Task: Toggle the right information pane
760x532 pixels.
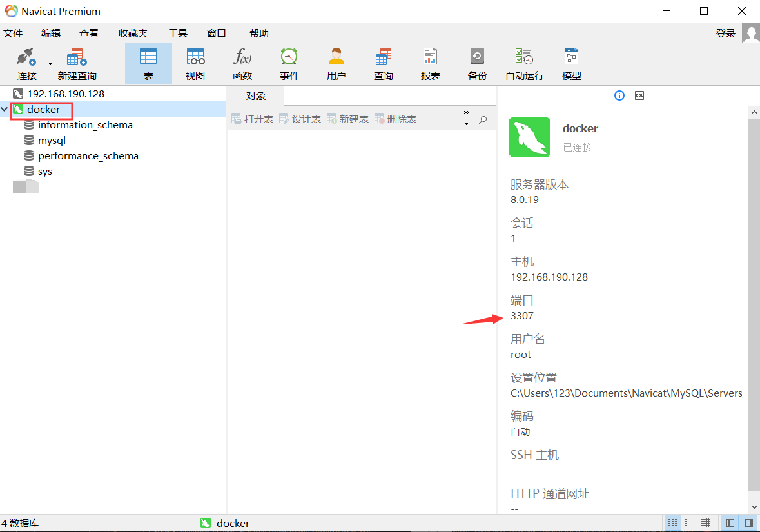Action: point(749,523)
